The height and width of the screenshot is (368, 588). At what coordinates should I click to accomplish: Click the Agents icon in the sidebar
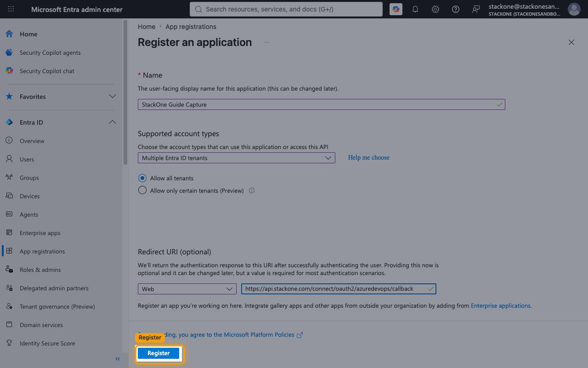click(x=9, y=214)
